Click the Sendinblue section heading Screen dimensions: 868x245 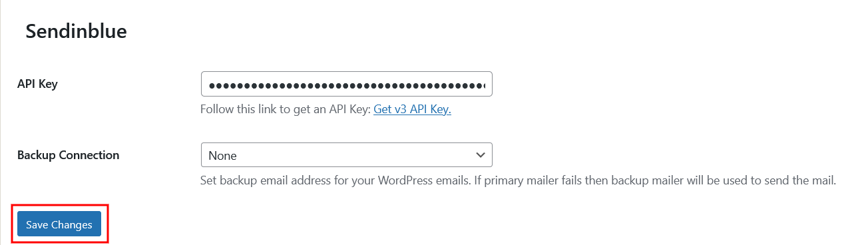(x=76, y=31)
